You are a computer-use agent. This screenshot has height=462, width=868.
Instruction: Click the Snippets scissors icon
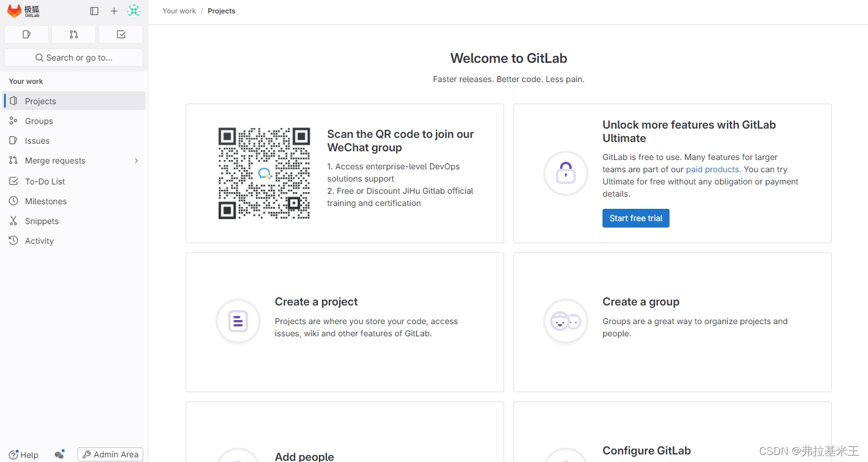13,221
